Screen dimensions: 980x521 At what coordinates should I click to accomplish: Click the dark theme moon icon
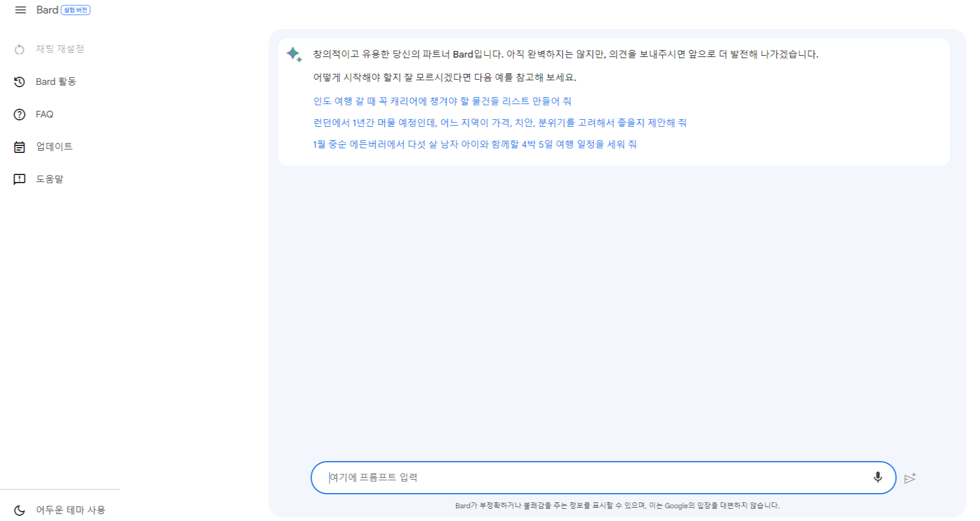pyautogui.click(x=20, y=510)
